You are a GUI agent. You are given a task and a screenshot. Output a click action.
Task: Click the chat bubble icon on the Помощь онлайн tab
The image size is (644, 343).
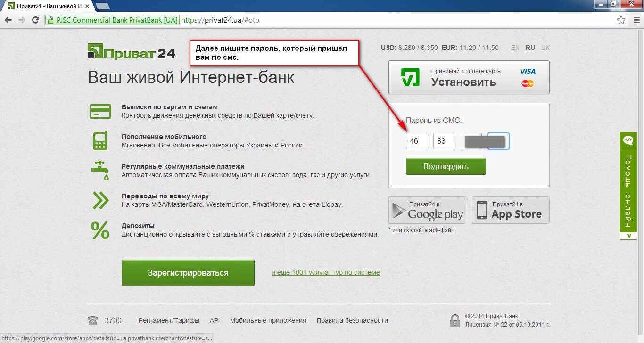(x=627, y=140)
